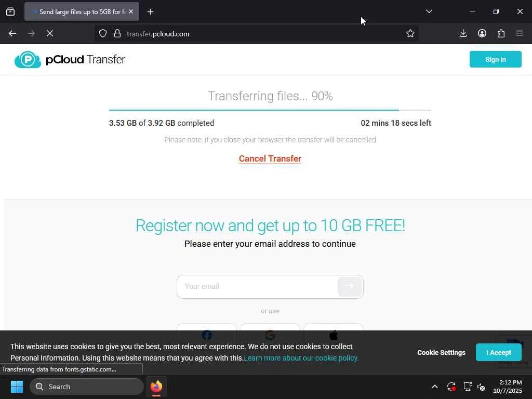532x399 pixels.
Task: Open the extensions puzzle icon
Action: point(501,33)
